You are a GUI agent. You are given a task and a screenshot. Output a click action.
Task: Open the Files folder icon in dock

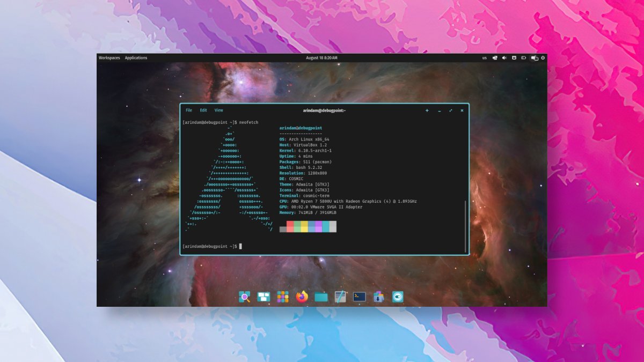click(x=321, y=297)
